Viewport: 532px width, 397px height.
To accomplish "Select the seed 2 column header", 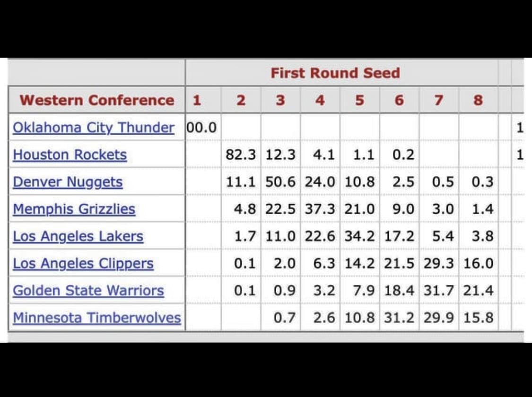I will click(241, 100).
